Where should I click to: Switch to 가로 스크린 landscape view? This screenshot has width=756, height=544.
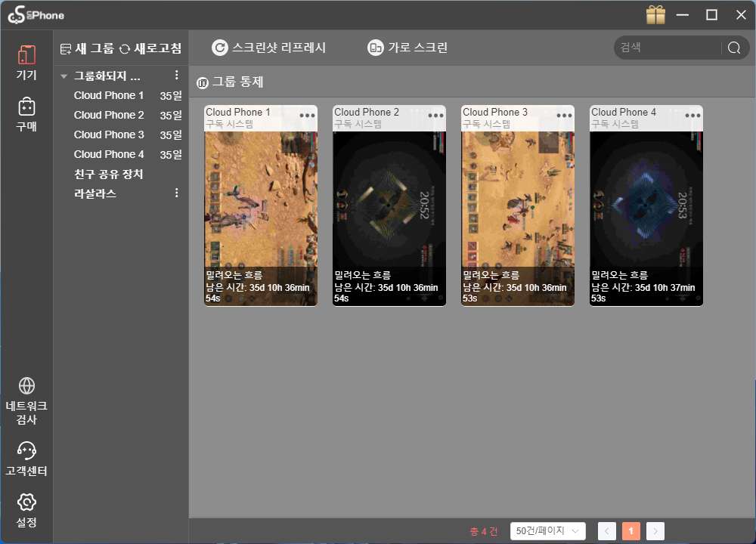(x=407, y=47)
